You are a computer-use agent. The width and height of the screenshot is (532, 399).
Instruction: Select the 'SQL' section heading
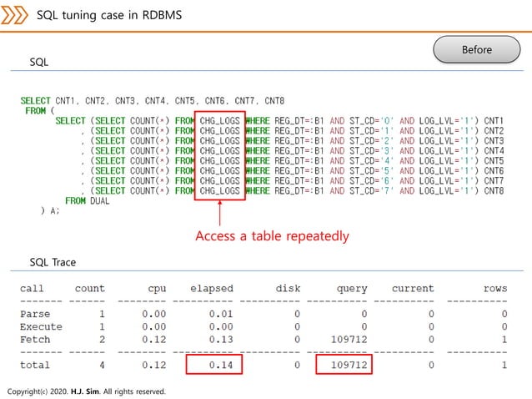tap(39, 62)
